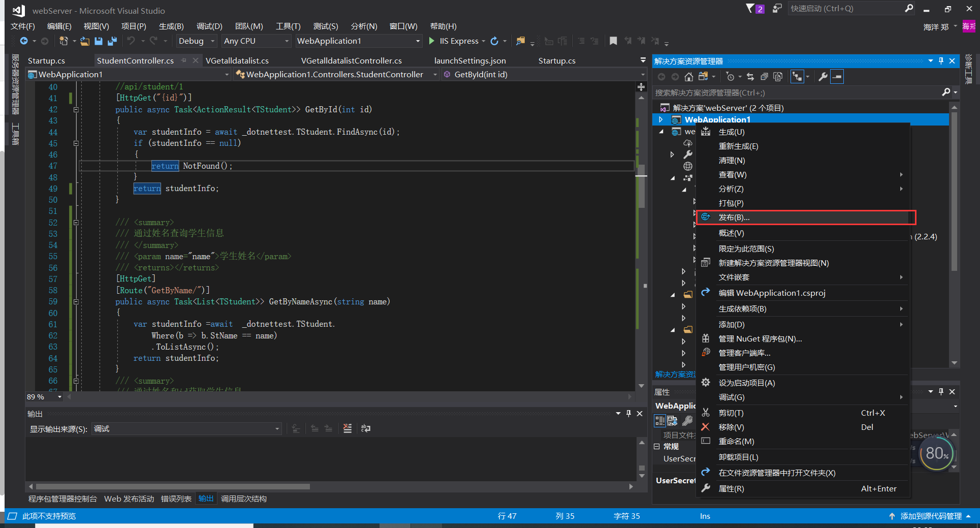Click the 海洋 郑 account name
Viewport: 980px width, 528px height.
coord(936,27)
